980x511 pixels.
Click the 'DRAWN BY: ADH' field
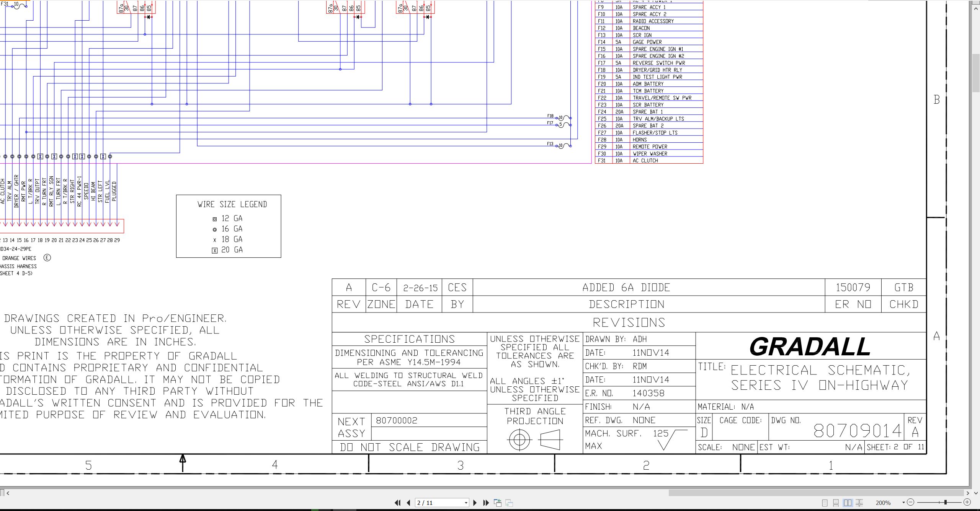pos(639,339)
